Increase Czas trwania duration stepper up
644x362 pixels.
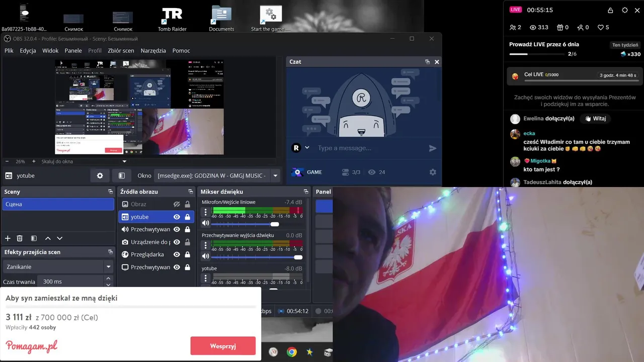[108, 279]
